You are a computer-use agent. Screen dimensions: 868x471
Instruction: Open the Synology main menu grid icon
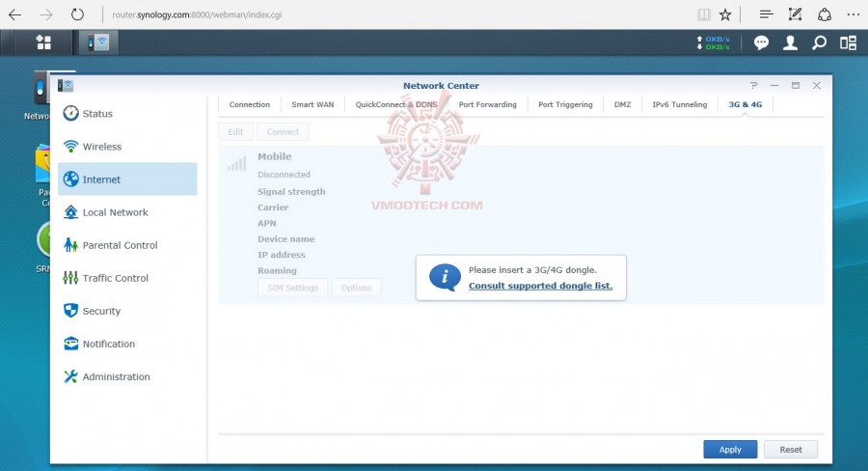click(x=43, y=42)
